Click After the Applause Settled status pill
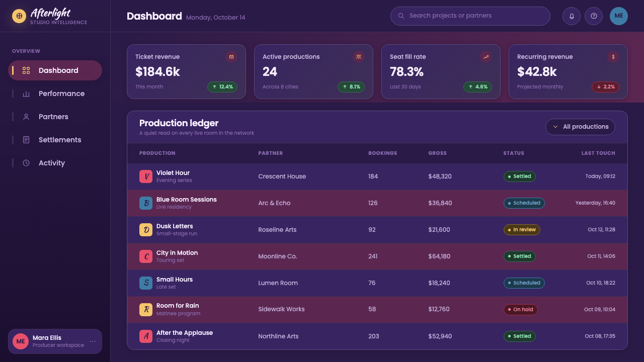This screenshot has height=362, width=644. (x=520, y=336)
